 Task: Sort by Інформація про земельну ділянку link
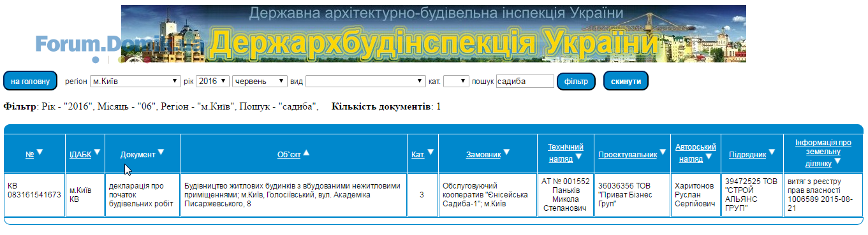point(823,153)
